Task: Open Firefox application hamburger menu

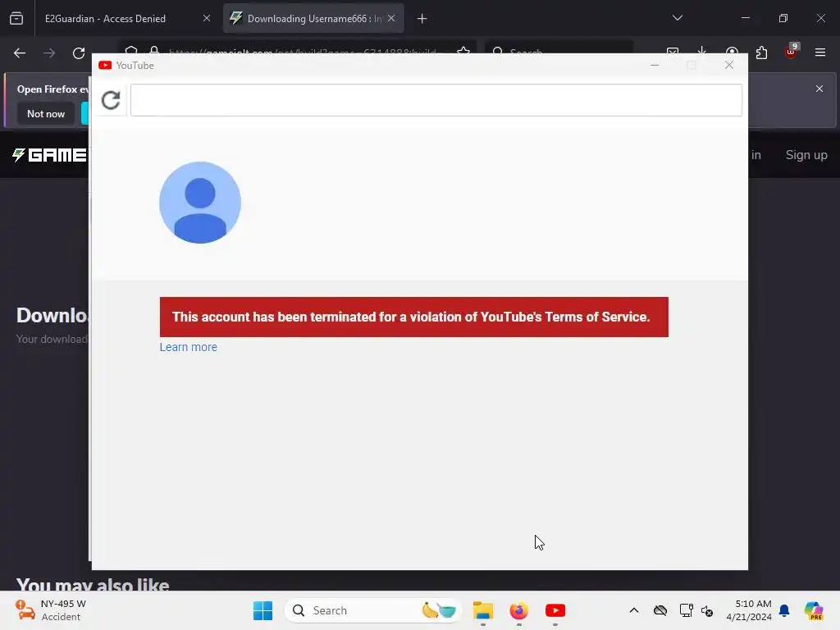Action: click(x=820, y=52)
